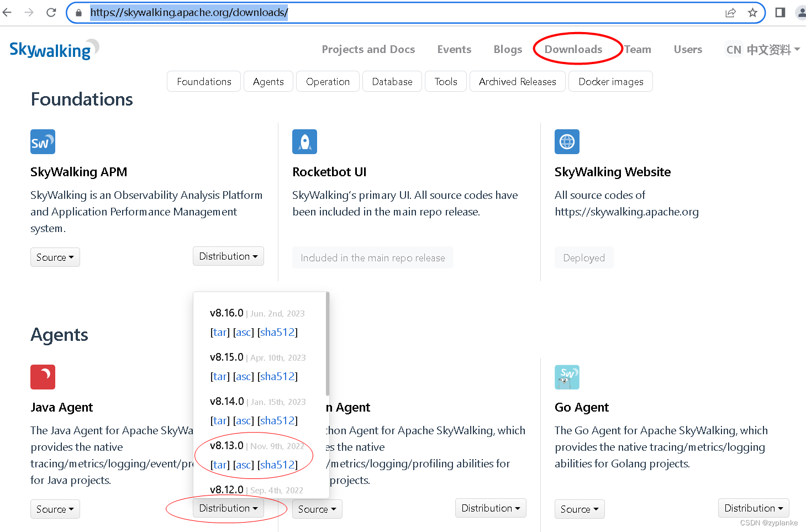Open the Archived Releases section

coord(517,81)
